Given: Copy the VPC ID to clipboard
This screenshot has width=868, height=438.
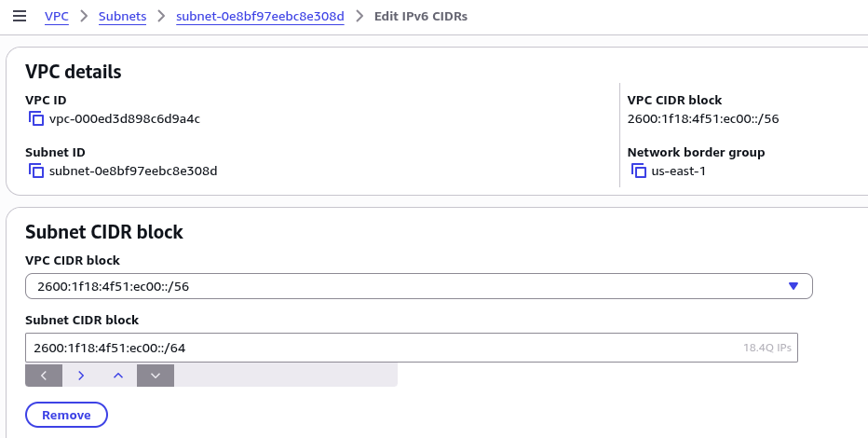Looking at the screenshot, I should 36,118.
